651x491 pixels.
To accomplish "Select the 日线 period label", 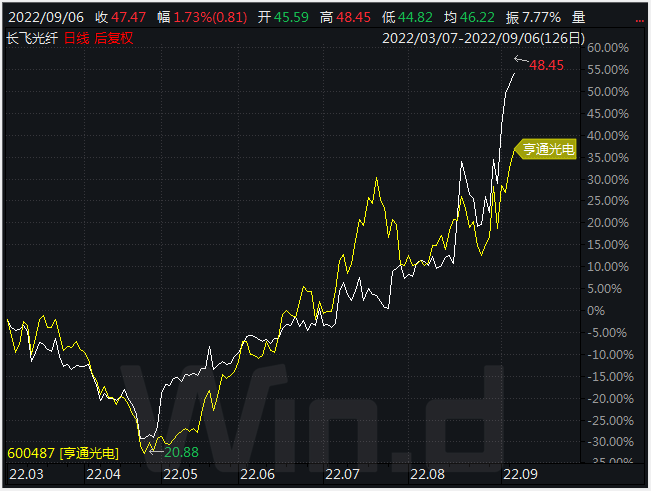I will coord(77,39).
